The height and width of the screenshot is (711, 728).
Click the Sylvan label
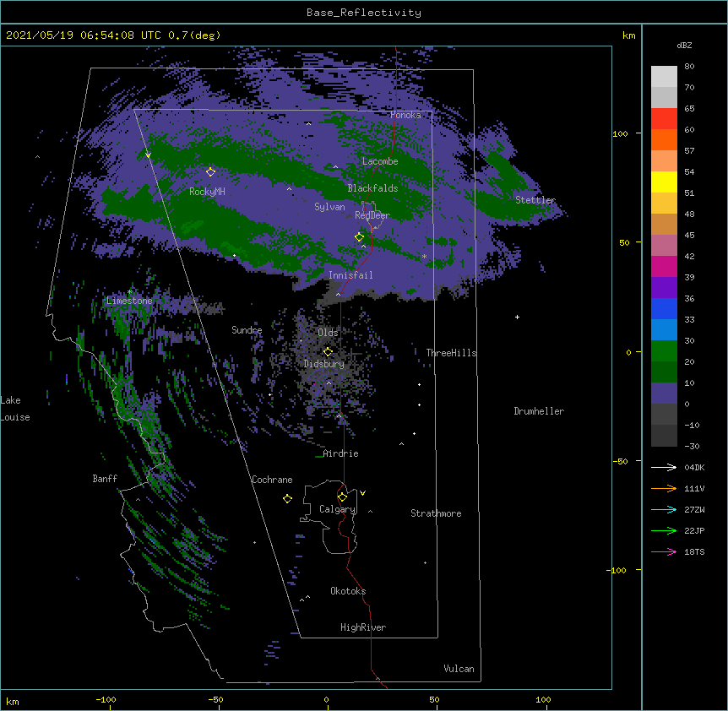tap(329, 207)
